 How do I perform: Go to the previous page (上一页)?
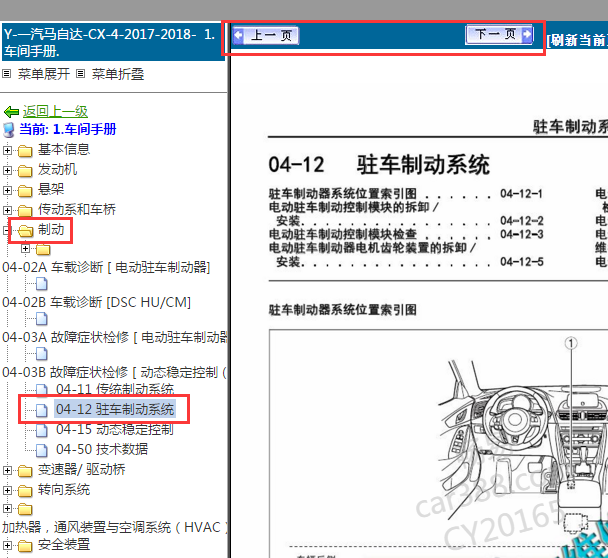click(266, 36)
